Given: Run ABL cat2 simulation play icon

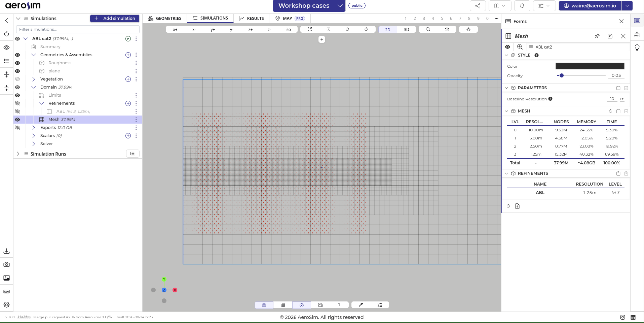Looking at the screenshot, I should point(128,39).
